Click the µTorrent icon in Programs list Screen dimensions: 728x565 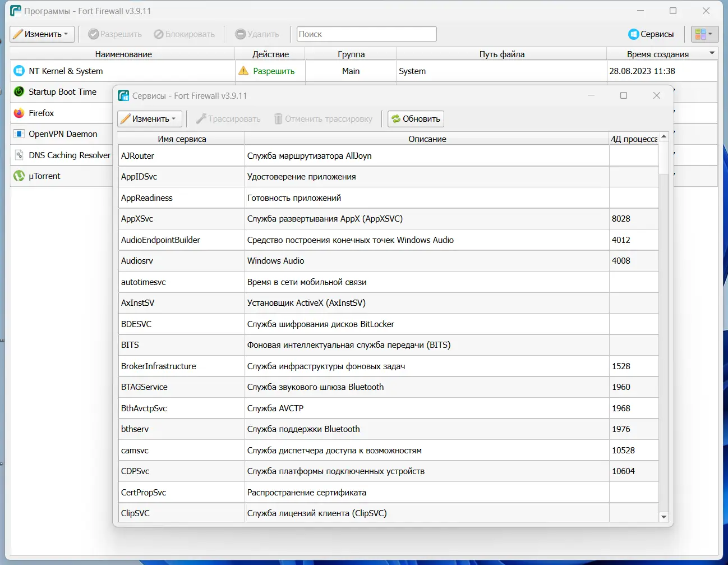coord(19,176)
